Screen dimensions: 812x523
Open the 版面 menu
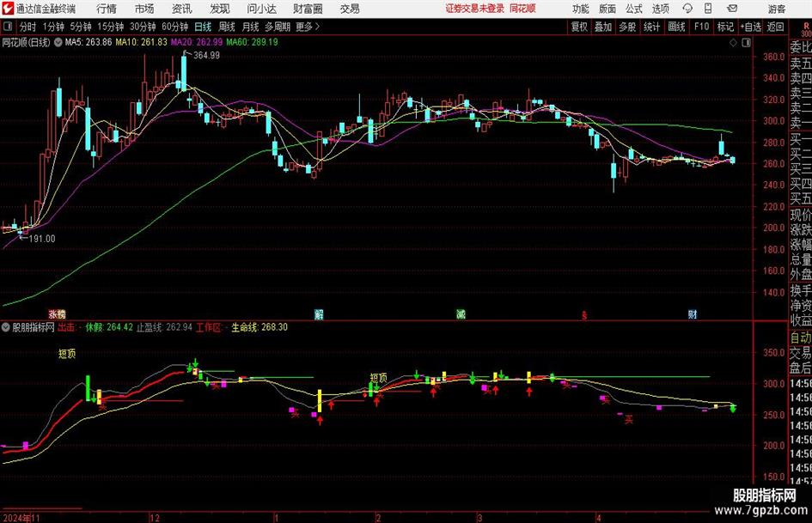coord(607,9)
